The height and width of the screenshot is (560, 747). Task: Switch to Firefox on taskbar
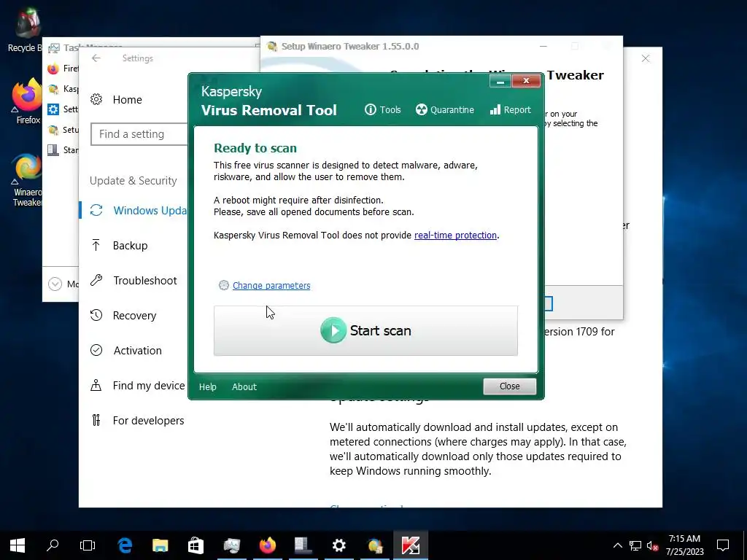(x=268, y=545)
